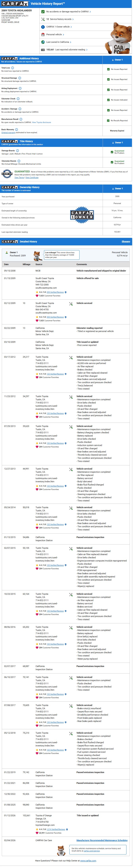Open Manufacturer Recommended Maintenance Schedules link
The height and width of the screenshot is (868, 133).
(x=102, y=840)
